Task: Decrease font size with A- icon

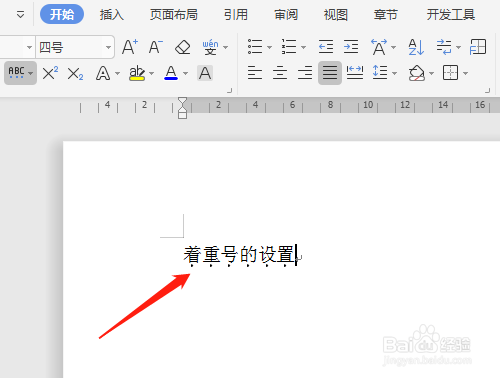Action: 156,47
